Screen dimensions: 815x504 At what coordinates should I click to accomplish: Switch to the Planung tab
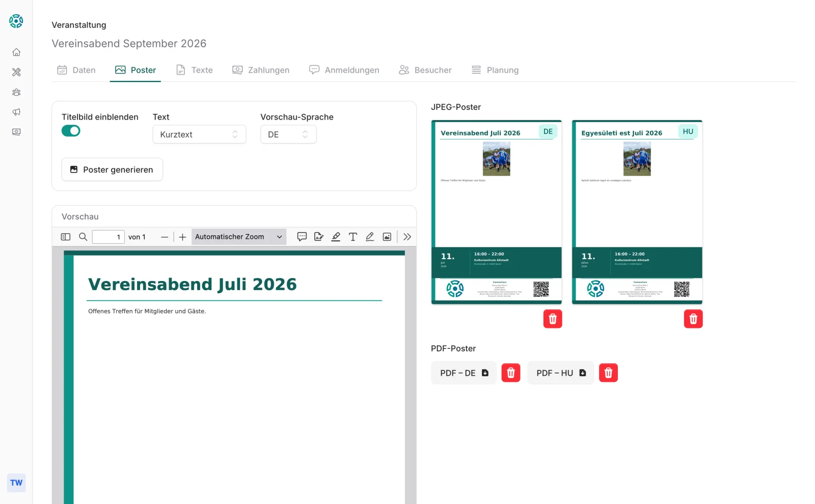pos(495,70)
